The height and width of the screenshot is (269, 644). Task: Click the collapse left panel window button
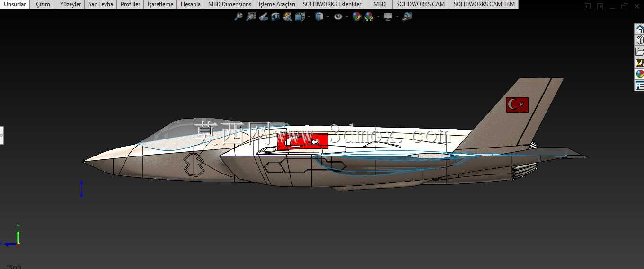[x=588, y=6]
